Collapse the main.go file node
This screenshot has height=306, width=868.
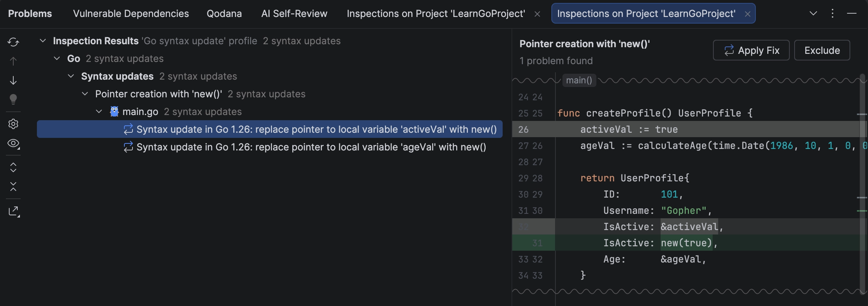click(99, 111)
